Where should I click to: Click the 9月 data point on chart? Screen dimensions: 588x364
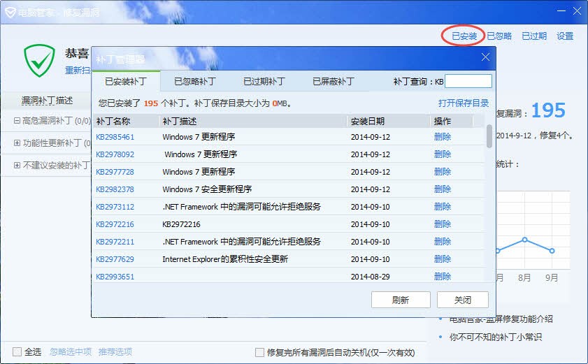552,251
